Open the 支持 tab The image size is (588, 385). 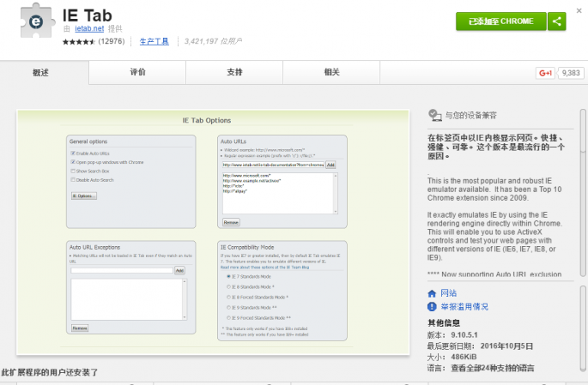234,72
